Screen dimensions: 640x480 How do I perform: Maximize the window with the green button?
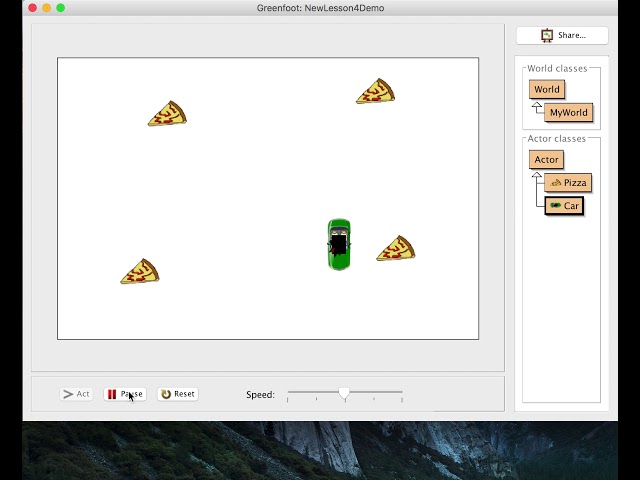point(60,8)
